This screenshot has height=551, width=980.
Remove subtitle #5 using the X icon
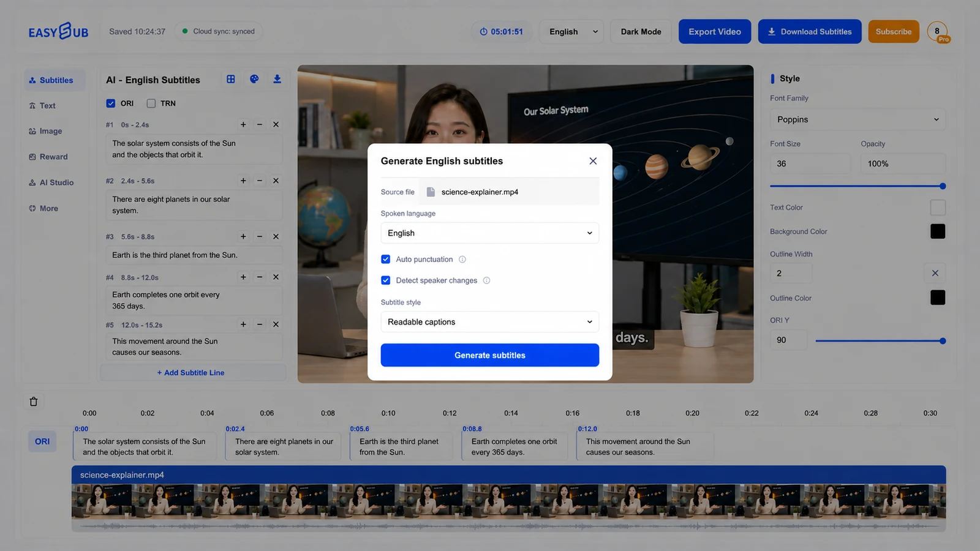(276, 324)
